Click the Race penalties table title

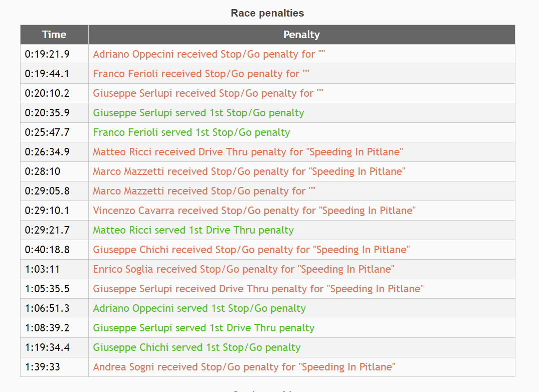pos(267,13)
